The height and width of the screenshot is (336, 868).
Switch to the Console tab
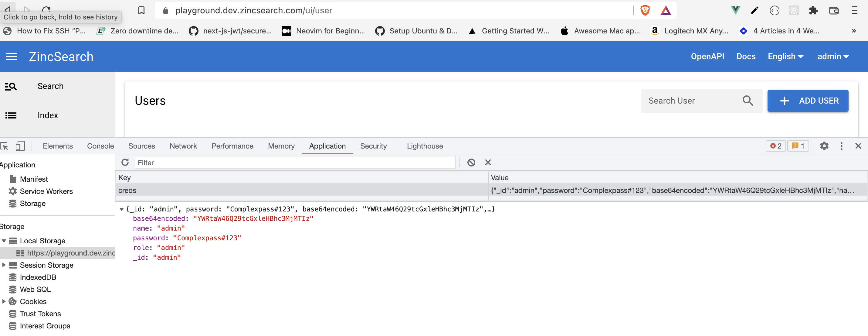point(100,146)
